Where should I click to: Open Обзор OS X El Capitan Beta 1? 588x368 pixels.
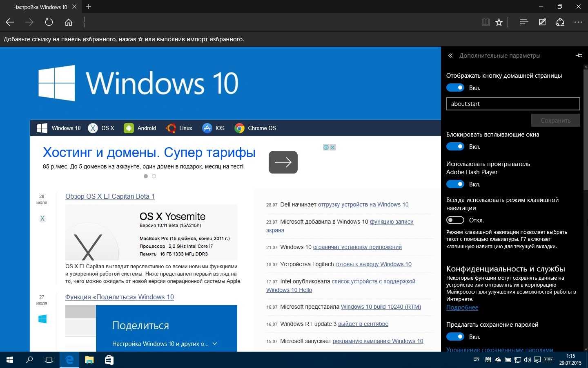point(110,196)
